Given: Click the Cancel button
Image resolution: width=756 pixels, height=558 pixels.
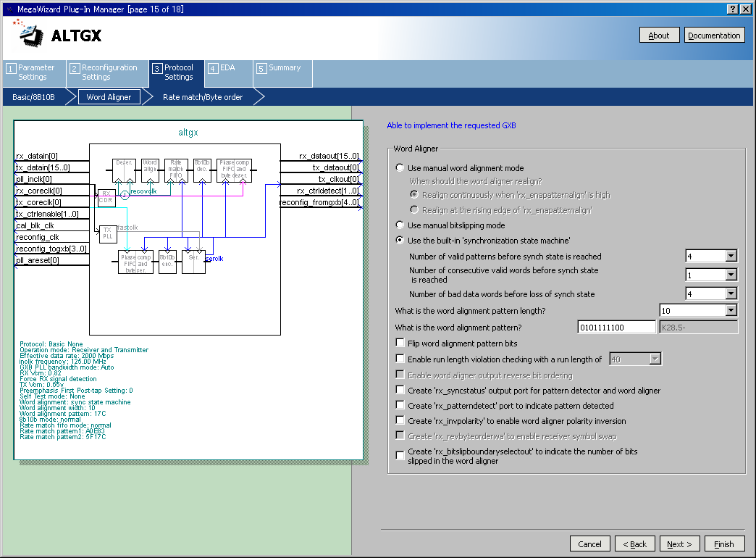Looking at the screenshot, I should pyautogui.click(x=589, y=544).
